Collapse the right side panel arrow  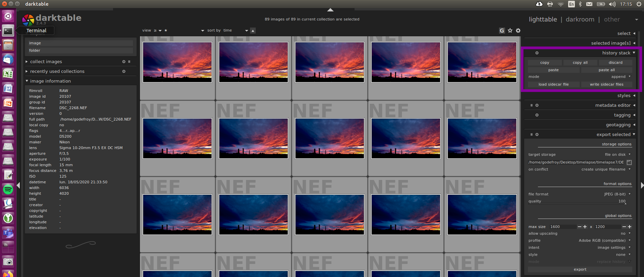(642, 185)
